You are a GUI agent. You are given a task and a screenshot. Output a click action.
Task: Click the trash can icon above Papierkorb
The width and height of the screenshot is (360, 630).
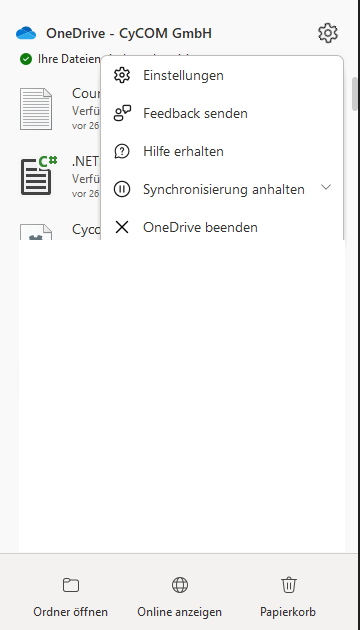coord(288,585)
